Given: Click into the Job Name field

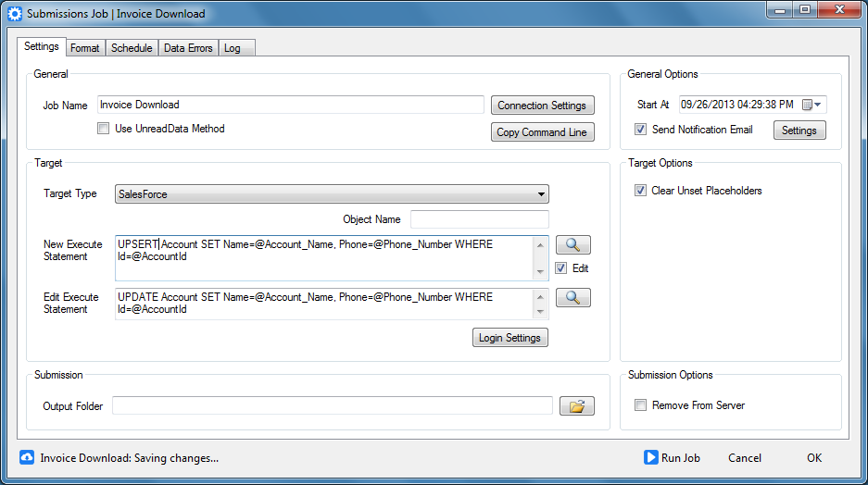Looking at the screenshot, I should [291, 105].
